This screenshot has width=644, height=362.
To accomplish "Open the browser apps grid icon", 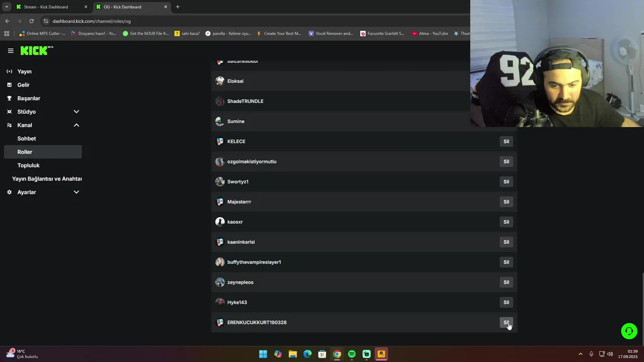I will click(7, 34).
